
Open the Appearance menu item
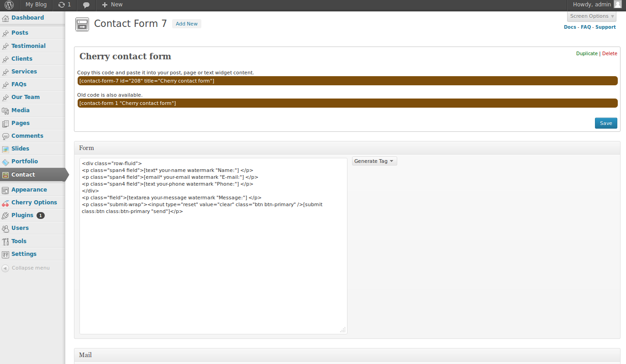(29, 189)
